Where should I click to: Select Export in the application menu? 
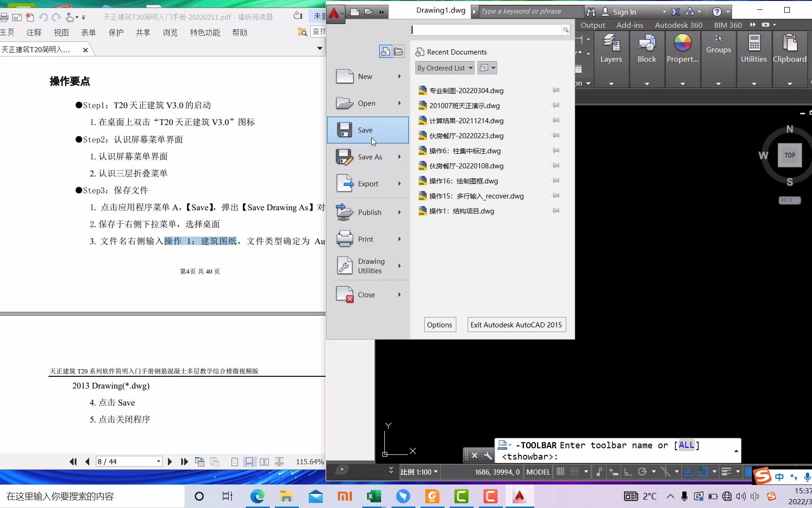[x=368, y=184]
